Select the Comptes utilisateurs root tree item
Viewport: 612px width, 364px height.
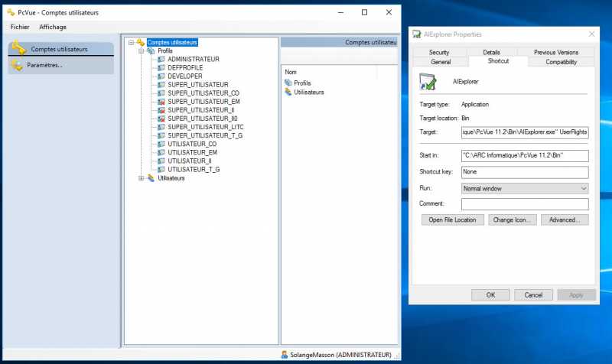point(172,43)
